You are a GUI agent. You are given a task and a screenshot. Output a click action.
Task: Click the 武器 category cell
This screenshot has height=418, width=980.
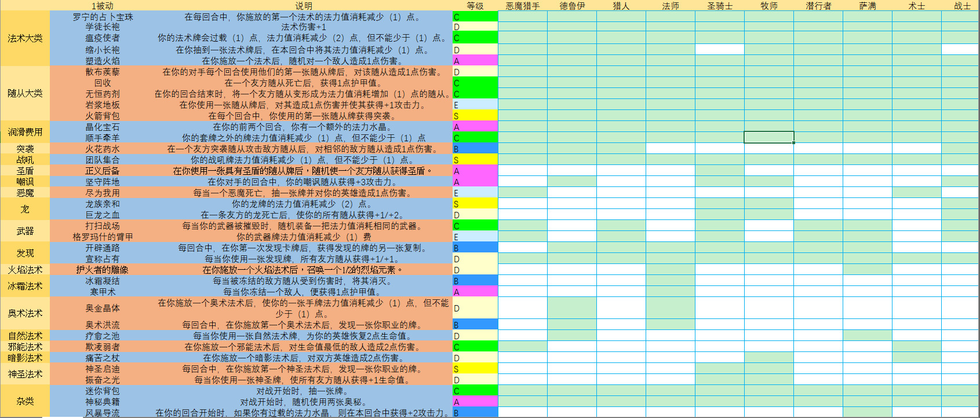pos(25,231)
